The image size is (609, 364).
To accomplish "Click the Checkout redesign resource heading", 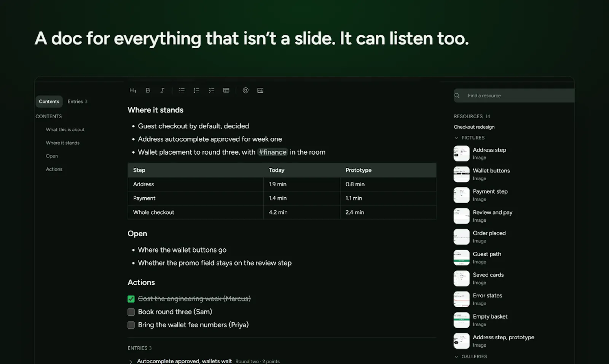I will tap(474, 127).
